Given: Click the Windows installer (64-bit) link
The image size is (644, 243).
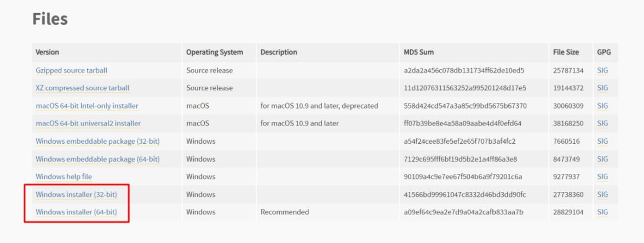Looking at the screenshot, I should (x=76, y=212).
